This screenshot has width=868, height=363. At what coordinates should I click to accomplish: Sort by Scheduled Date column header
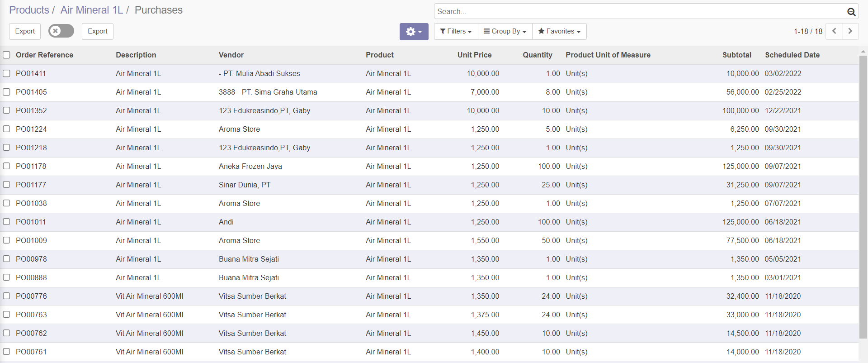(792, 55)
